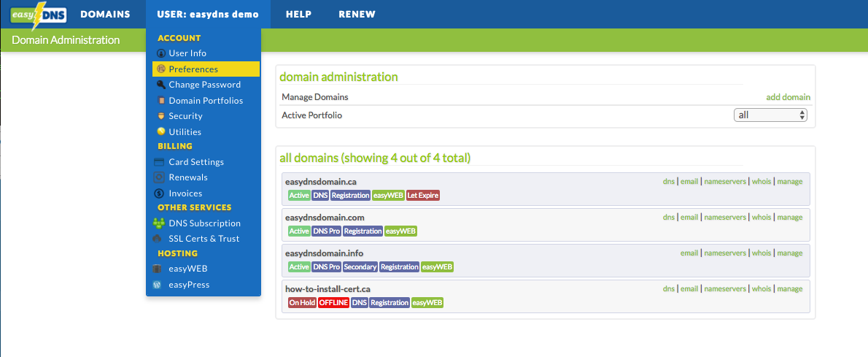Click Let Expire badge on easydnsdomain.ca

point(423,195)
